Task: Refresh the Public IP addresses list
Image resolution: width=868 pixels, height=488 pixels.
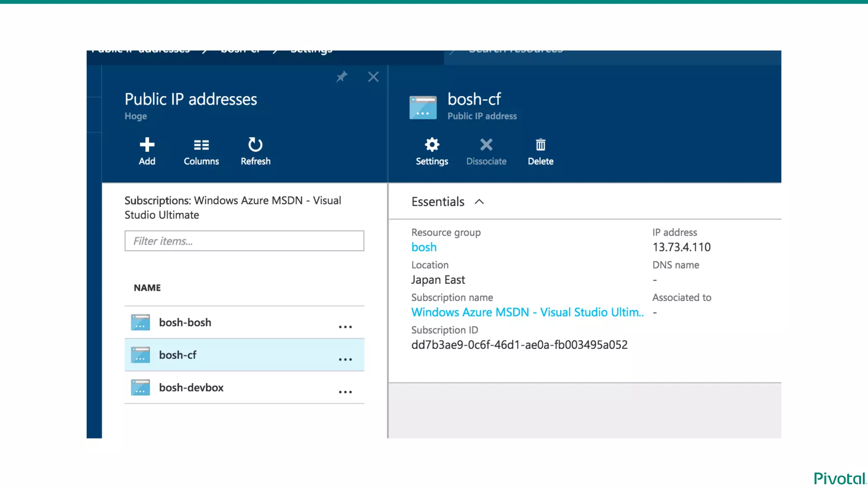Action: [255, 145]
